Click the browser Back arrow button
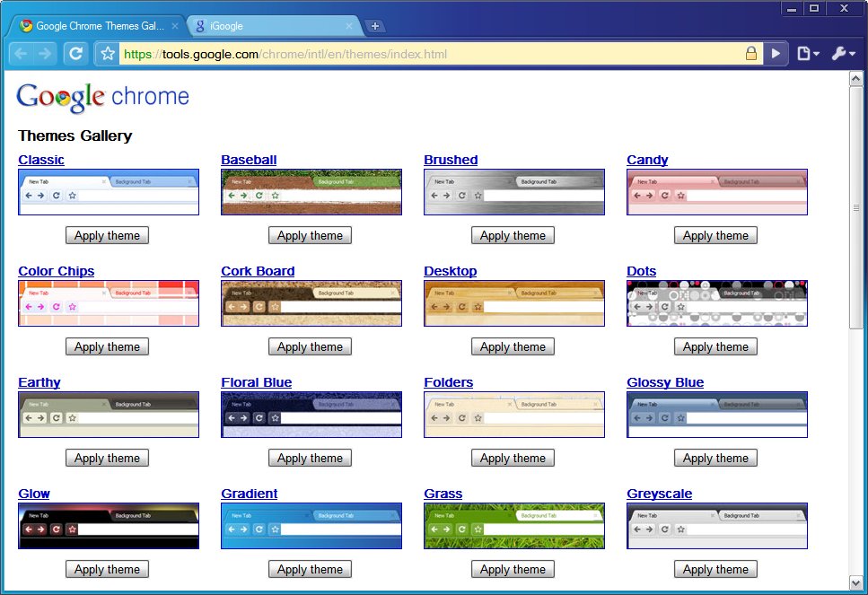The height and width of the screenshot is (595, 868). point(22,54)
